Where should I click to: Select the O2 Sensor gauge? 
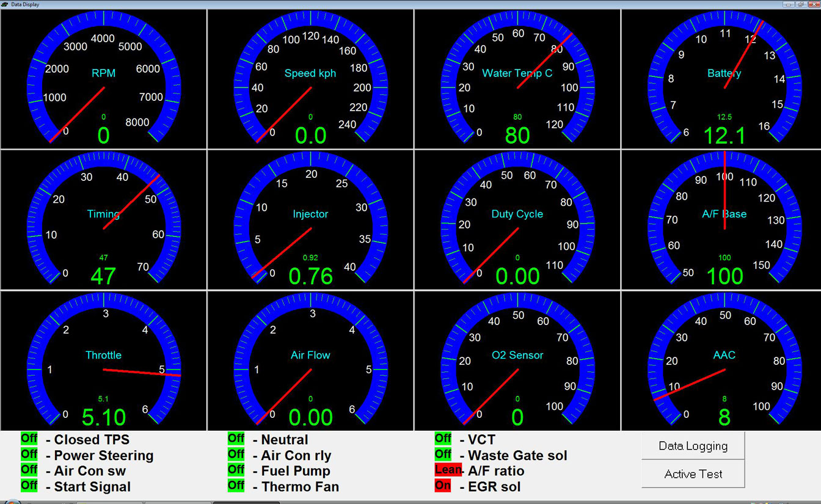click(x=517, y=362)
